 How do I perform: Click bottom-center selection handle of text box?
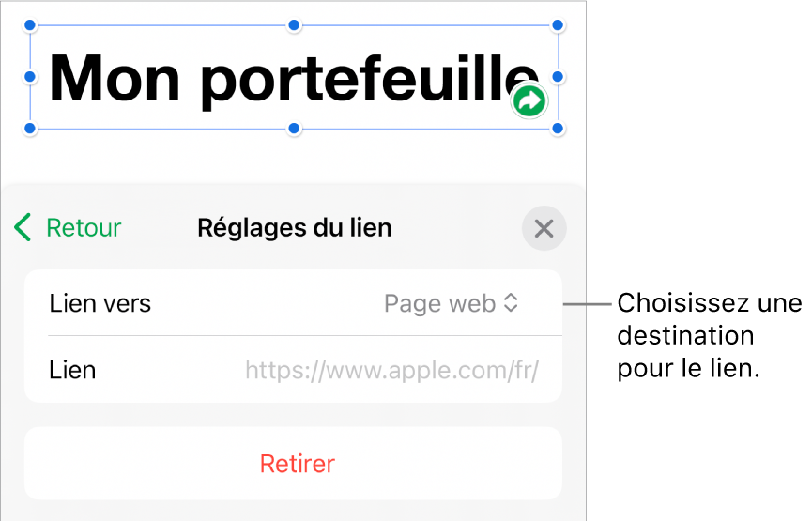[294, 128]
